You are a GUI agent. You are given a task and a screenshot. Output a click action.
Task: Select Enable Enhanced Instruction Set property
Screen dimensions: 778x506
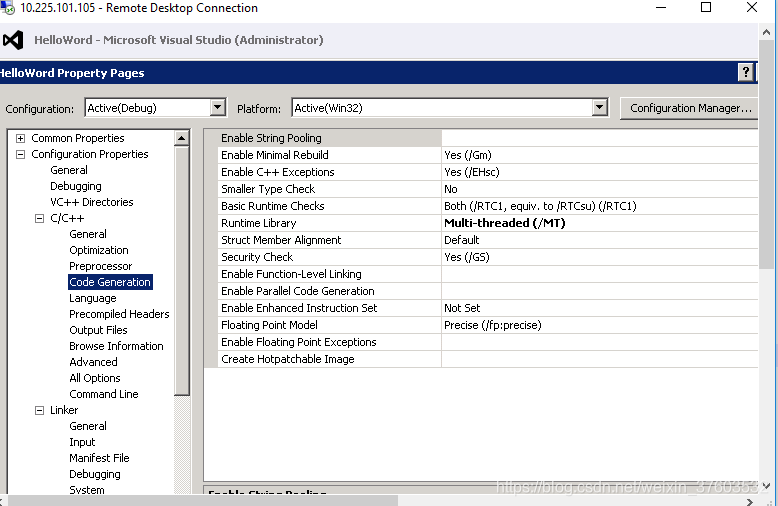click(329, 308)
